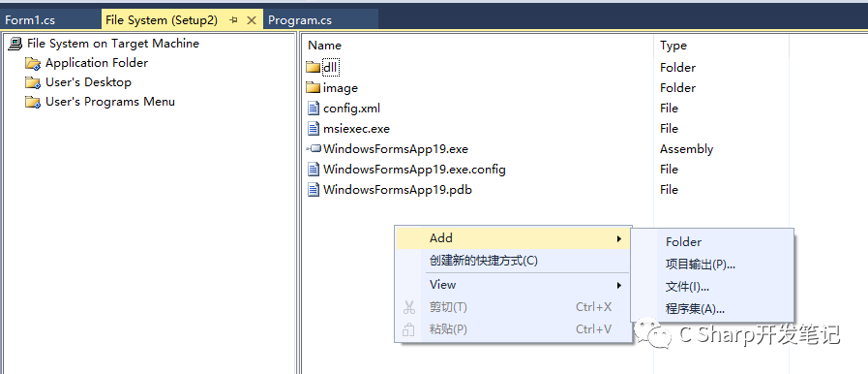Click the Application Folder icon
868x374 pixels.
tap(33, 64)
